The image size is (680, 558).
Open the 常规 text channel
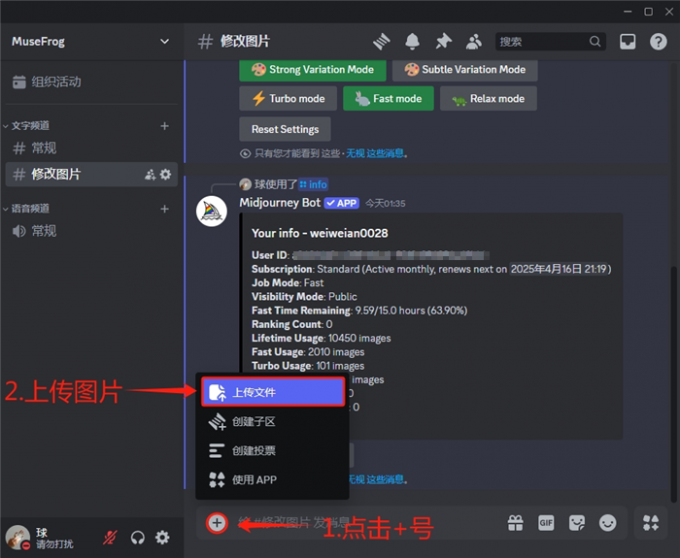coord(91,148)
